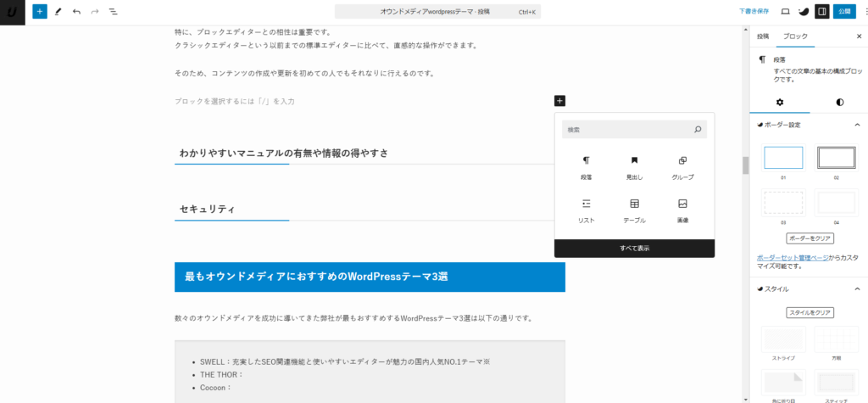Click the scrollbar down arrow at bottom right
868x403 pixels.
pyautogui.click(x=745, y=400)
